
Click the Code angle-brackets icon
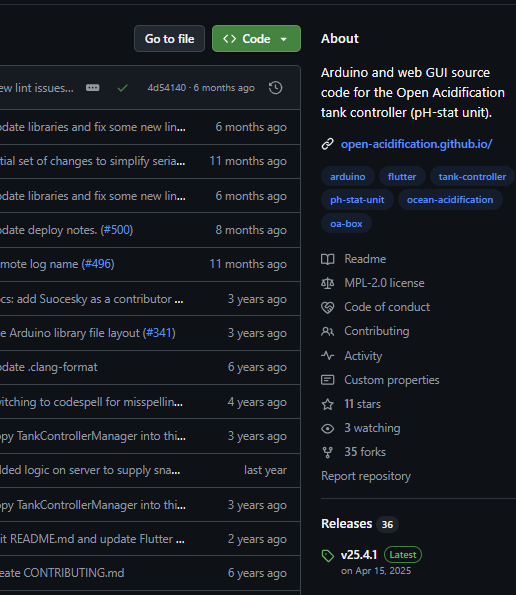(230, 39)
